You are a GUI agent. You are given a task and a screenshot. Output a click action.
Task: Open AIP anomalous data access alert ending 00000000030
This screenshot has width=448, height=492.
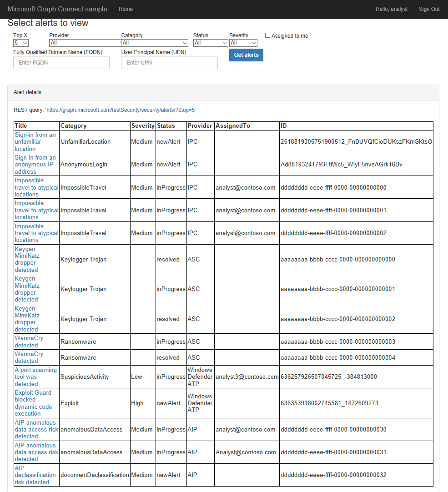(x=36, y=430)
